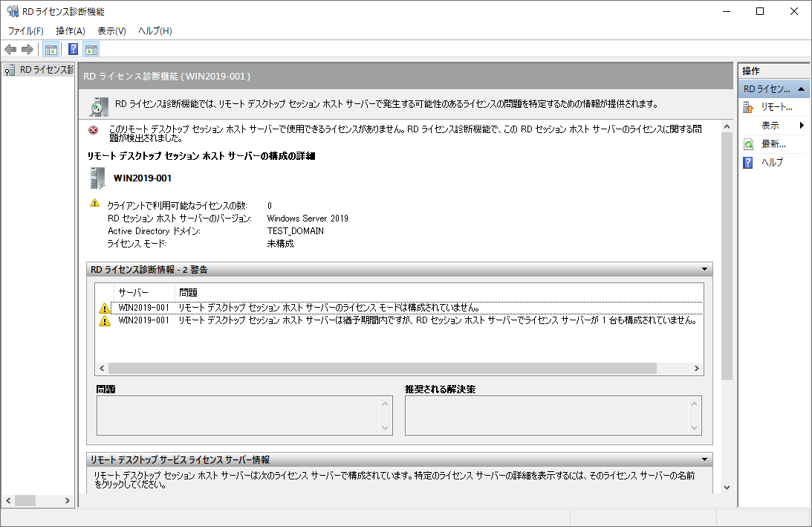Click the 推奨される解決策 box scroll down arrow
812x527 pixels.
click(x=694, y=427)
